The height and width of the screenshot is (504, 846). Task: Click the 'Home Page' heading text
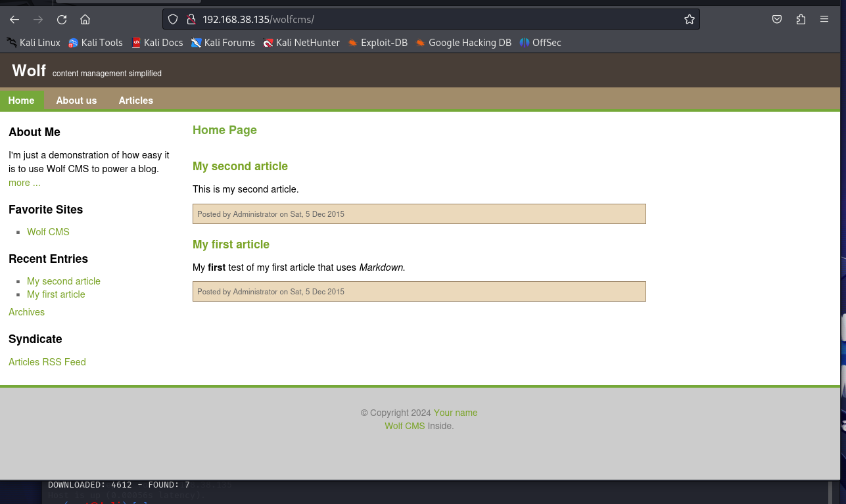[225, 130]
